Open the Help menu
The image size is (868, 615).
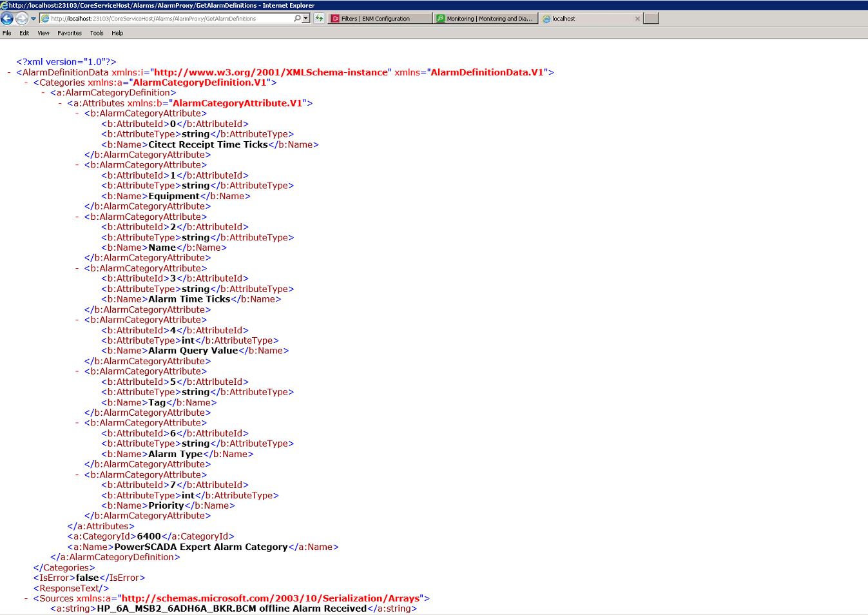[x=117, y=33]
